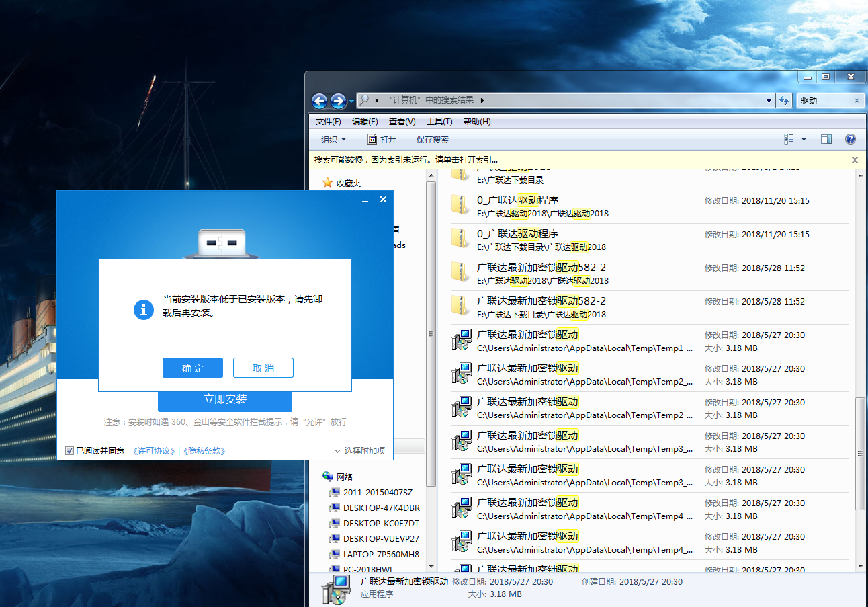Open the 工具(T) menu

439,122
